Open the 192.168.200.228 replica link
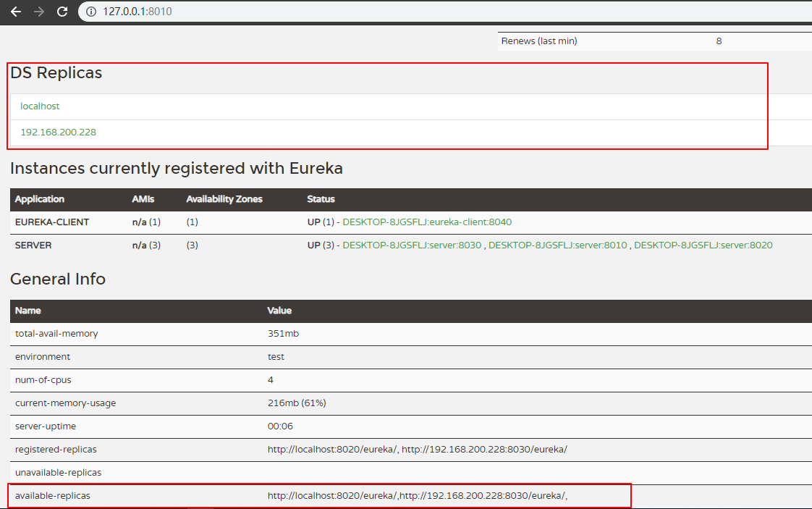Viewport: 812px width, 509px height. (58, 132)
